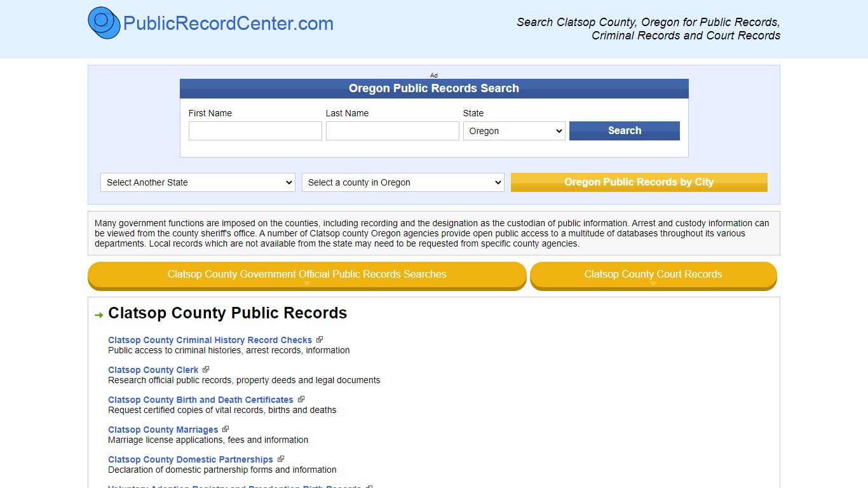This screenshot has width=868, height=488.
Task: Click the external link icon beside Criminal History Record Checks
Action: click(320, 339)
